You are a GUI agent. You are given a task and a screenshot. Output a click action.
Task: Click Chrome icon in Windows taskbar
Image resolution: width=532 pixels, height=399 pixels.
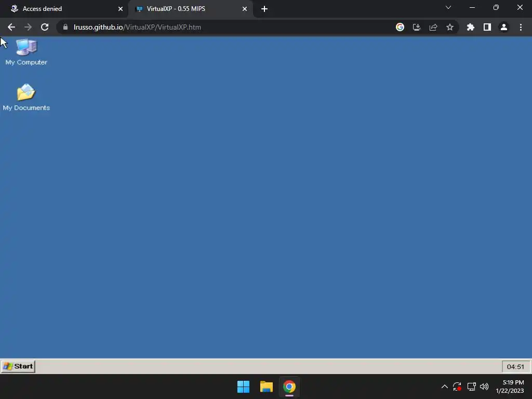pos(289,387)
